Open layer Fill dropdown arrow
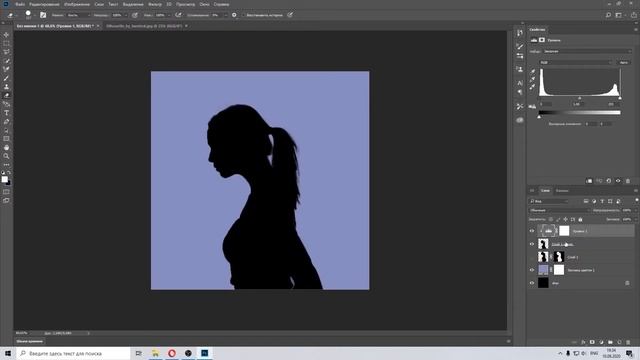Viewport: 640px width, 360px height. click(x=636, y=219)
